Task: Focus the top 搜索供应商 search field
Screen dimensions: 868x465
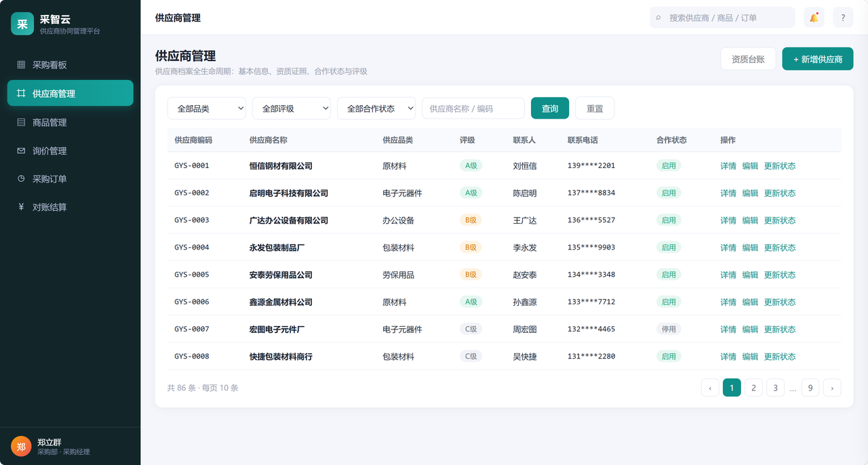Action: coord(722,18)
